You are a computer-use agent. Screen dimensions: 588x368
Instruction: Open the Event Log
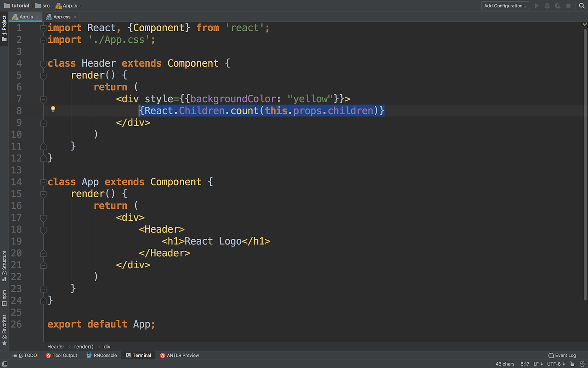pos(562,356)
